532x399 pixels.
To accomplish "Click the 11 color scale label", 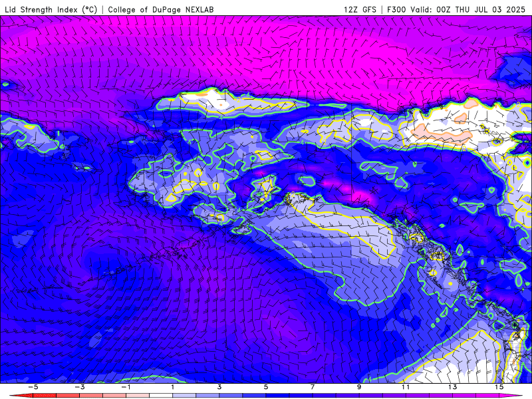I will (x=406, y=387).
